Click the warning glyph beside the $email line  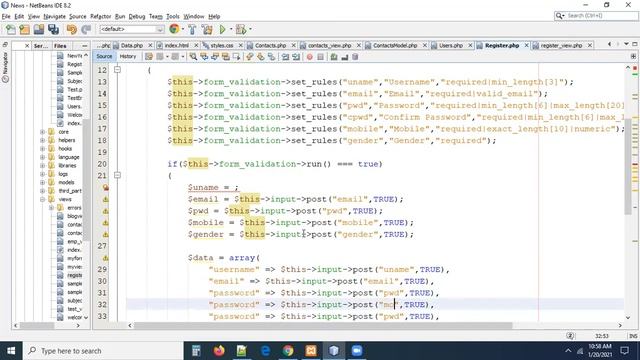click(x=106, y=199)
